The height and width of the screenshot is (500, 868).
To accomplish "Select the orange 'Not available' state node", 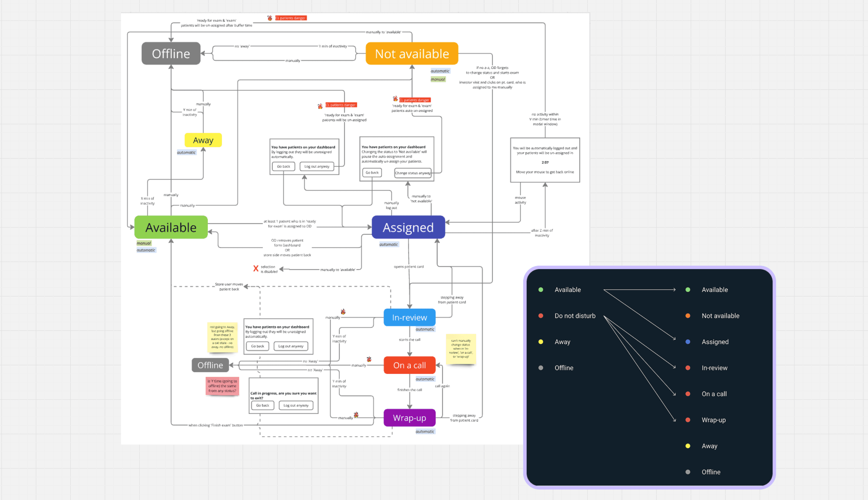I will pos(412,54).
